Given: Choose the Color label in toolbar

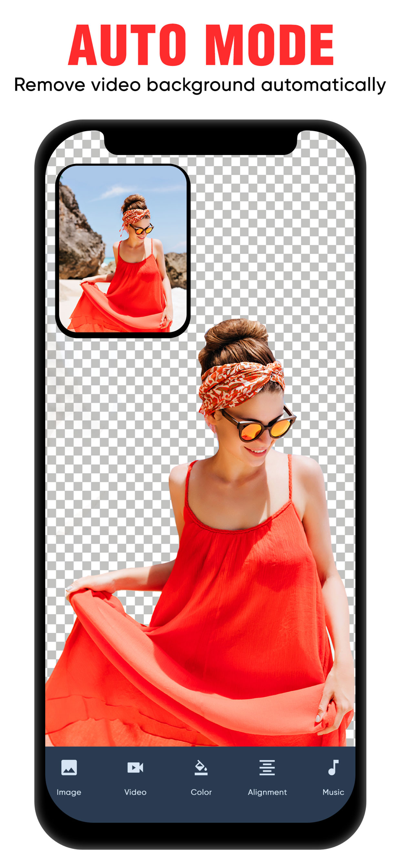Looking at the screenshot, I should coord(201,792).
